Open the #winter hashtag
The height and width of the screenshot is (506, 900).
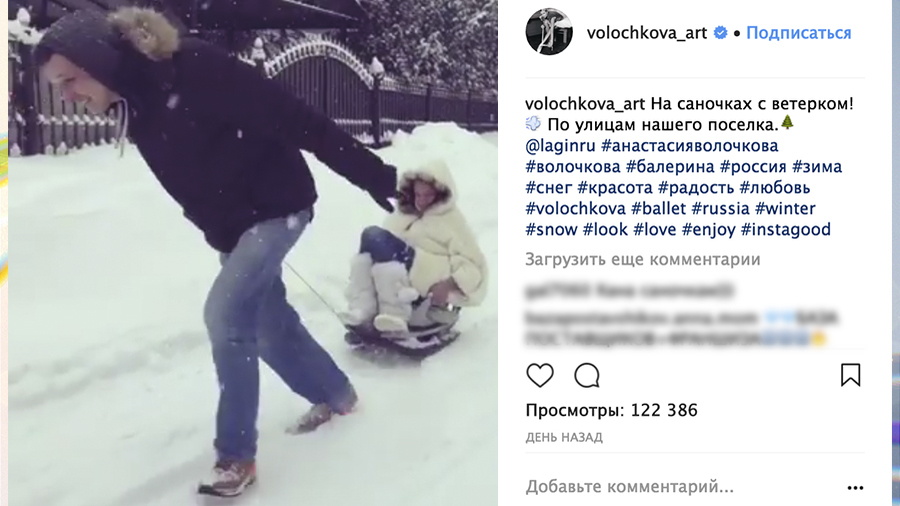pyautogui.click(x=785, y=208)
